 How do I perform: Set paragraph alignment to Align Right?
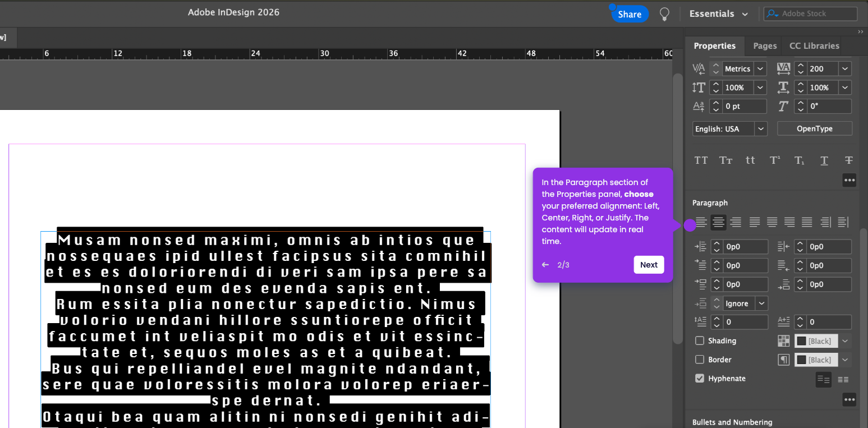point(736,222)
